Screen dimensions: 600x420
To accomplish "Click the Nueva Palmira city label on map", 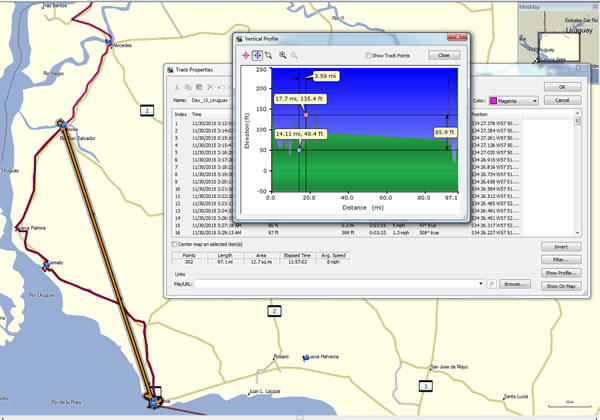I will click(x=32, y=228).
